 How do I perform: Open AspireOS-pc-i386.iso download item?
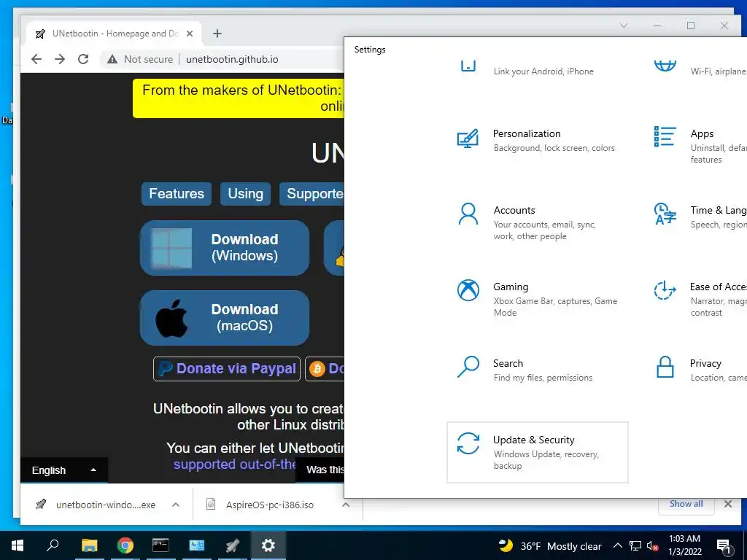(269, 505)
